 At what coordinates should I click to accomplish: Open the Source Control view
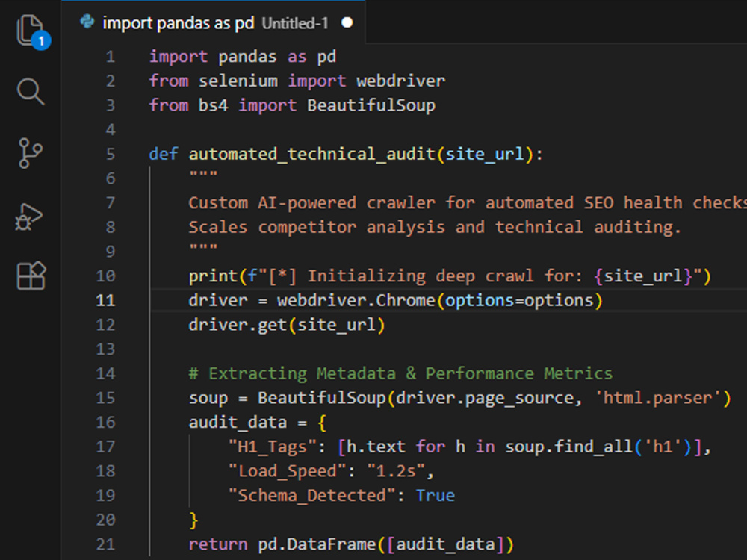pyautogui.click(x=31, y=153)
